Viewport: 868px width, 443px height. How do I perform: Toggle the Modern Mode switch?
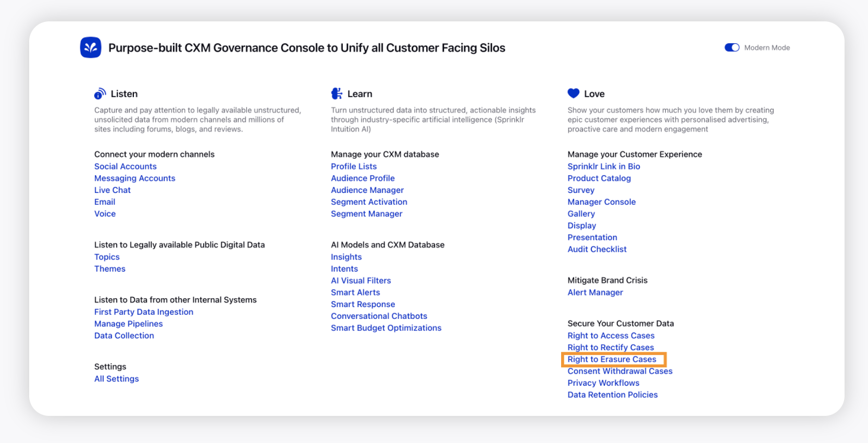pyautogui.click(x=732, y=47)
